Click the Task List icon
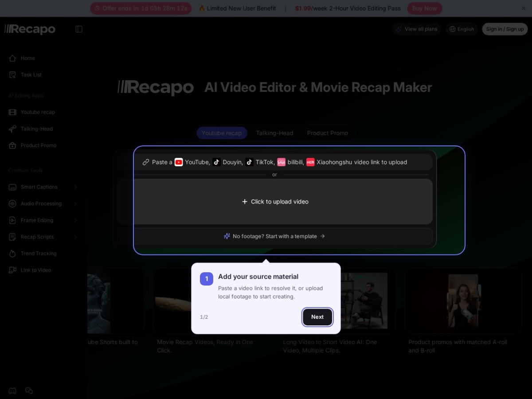The width and height of the screenshot is (532, 399). tap(12, 75)
